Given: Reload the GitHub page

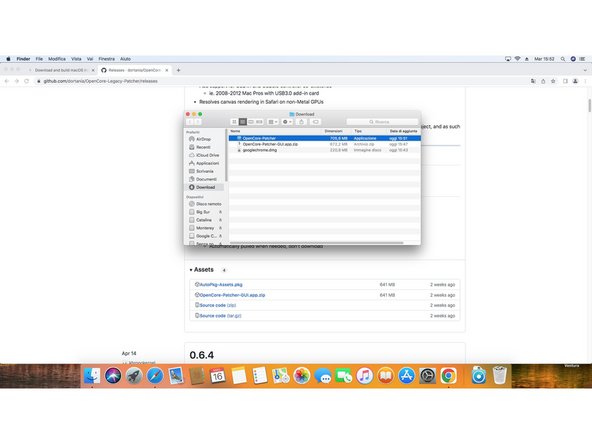Looking at the screenshot, I should 26,81.
